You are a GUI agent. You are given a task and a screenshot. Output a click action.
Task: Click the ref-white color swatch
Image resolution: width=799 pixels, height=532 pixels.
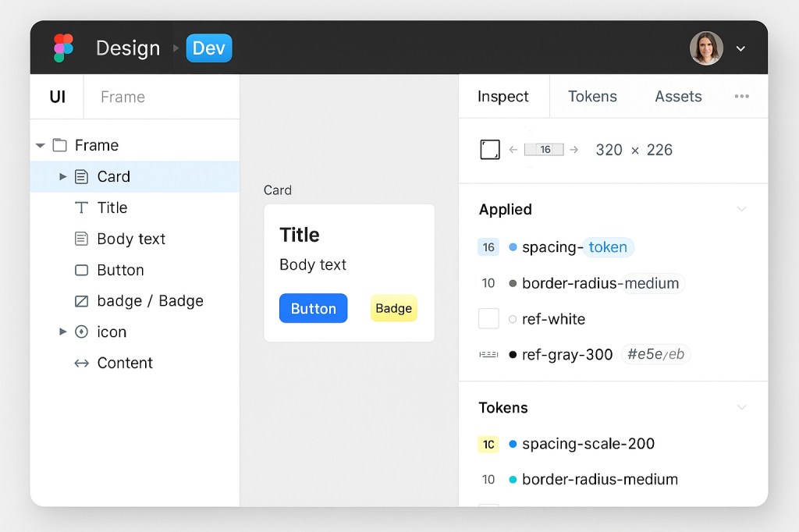click(x=488, y=318)
